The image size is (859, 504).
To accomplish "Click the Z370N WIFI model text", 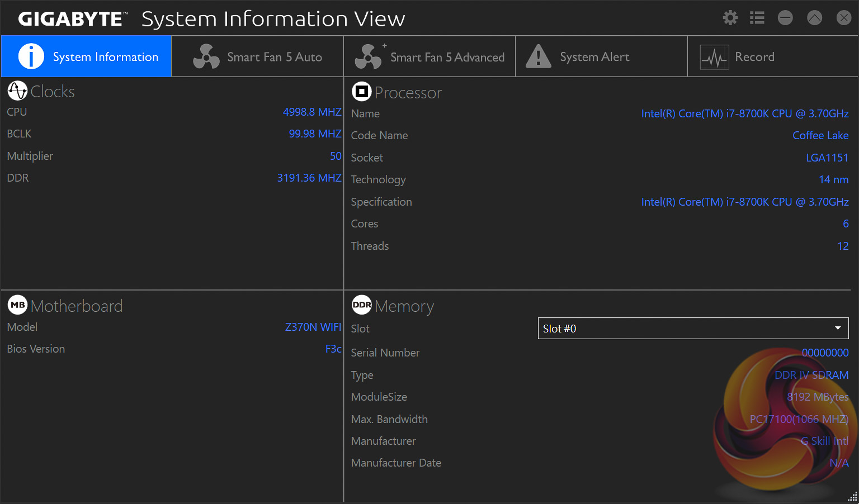I will 313,327.
